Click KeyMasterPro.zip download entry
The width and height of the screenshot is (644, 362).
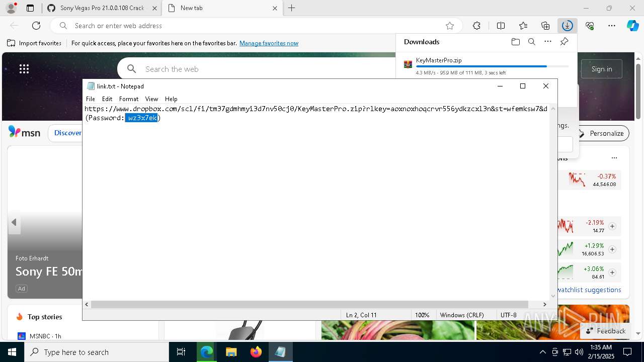pos(486,66)
